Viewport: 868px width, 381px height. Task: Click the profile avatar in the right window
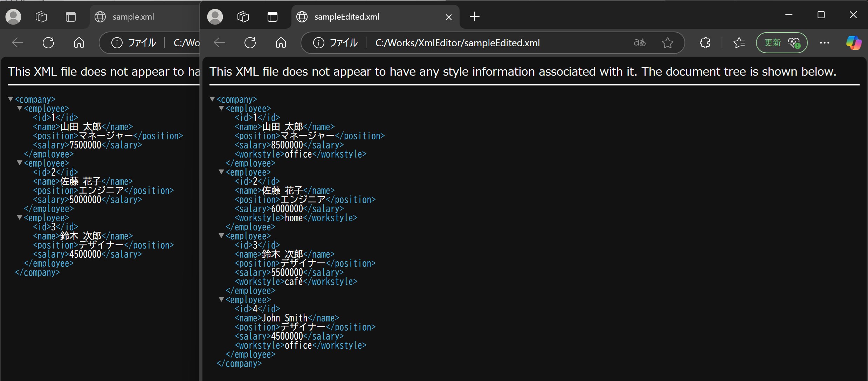pyautogui.click(x=215, y=17)
